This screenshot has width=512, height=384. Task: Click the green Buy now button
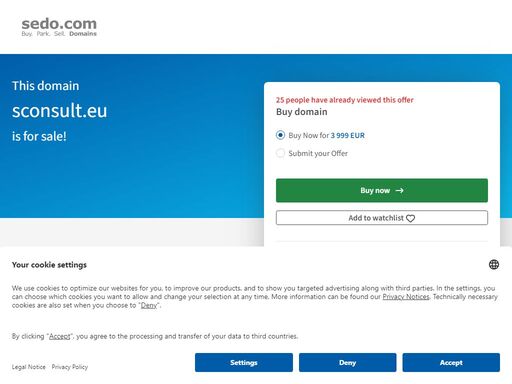382,190
